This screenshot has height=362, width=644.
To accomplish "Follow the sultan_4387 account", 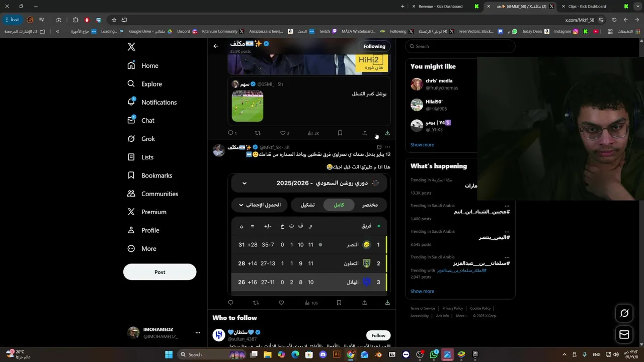I will [x=378, y=335].
